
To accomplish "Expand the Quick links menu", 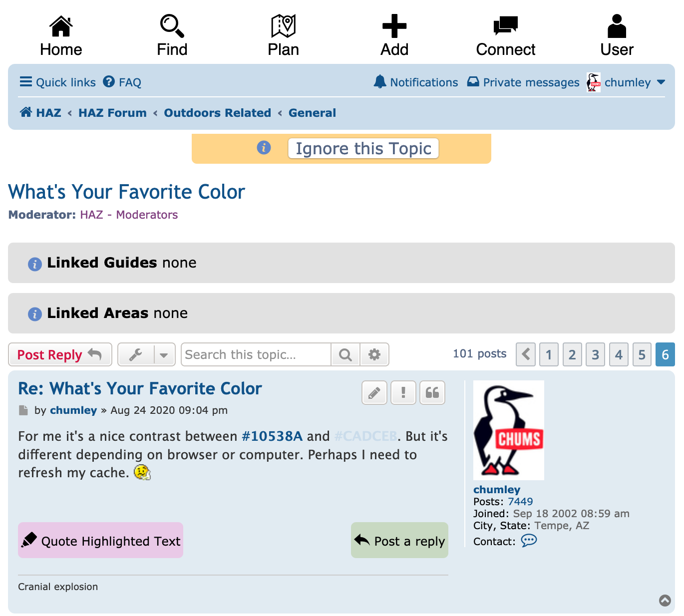I will (57, 82).
